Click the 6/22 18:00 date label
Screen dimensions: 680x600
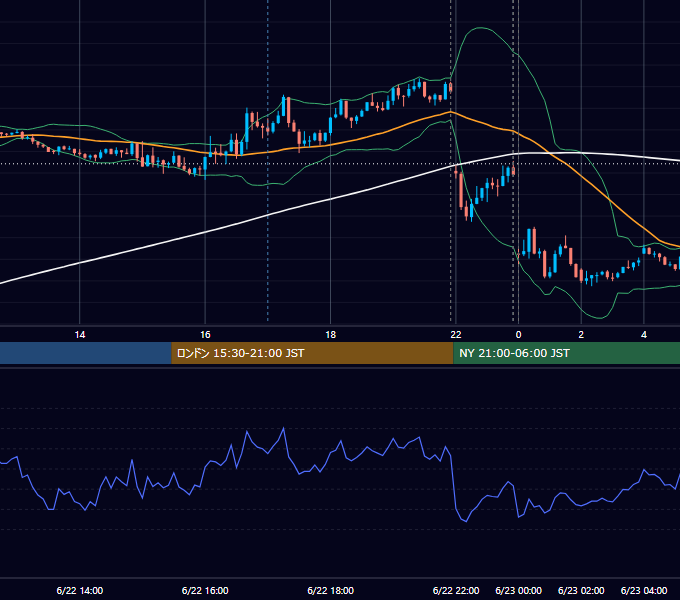click(330, 590)
